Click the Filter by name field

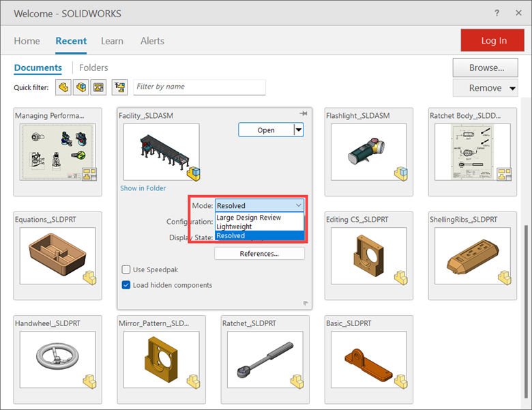point(199,87)
